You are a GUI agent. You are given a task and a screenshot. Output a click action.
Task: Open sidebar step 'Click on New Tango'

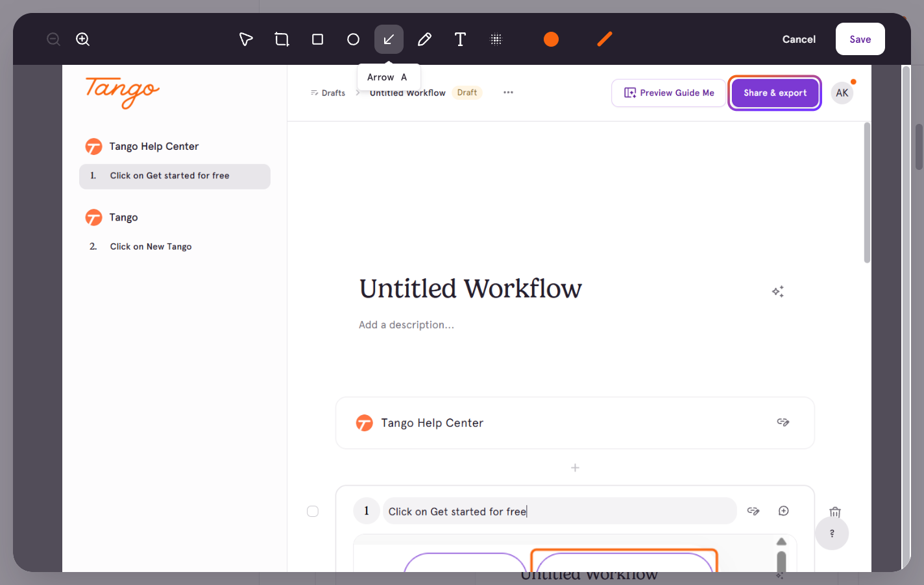pyautogui.click(x=151, y=246)
